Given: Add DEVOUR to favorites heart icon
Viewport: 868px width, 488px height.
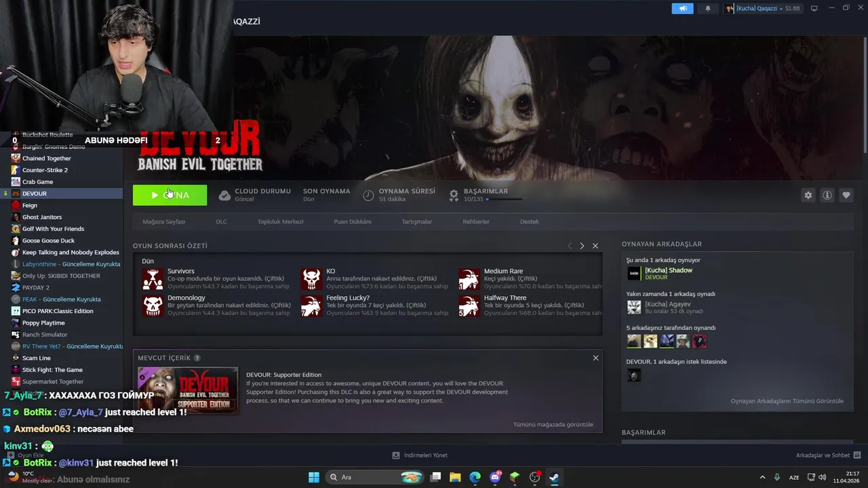Looking at the screenshot, I should 846,195.
